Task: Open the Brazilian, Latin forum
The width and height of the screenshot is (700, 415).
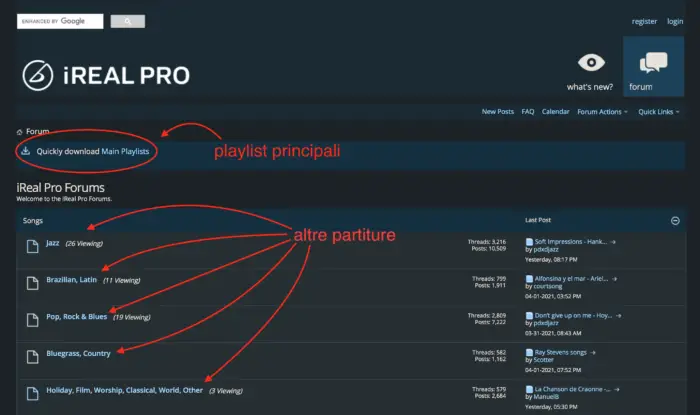Action: tap(71, 280)
